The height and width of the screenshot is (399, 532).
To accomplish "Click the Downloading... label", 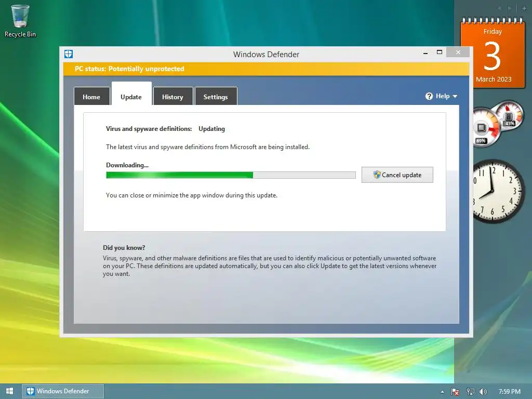I will 127,165.
